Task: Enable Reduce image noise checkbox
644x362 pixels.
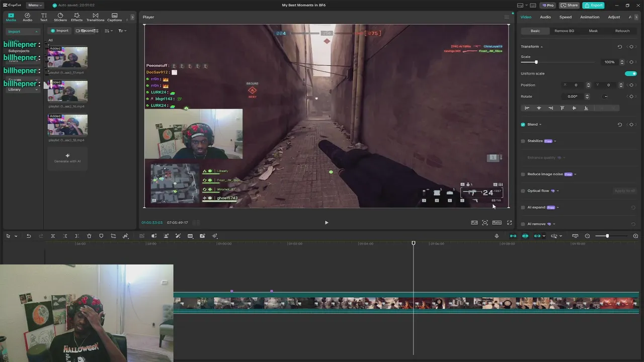Action: click(x=523, y=174)
